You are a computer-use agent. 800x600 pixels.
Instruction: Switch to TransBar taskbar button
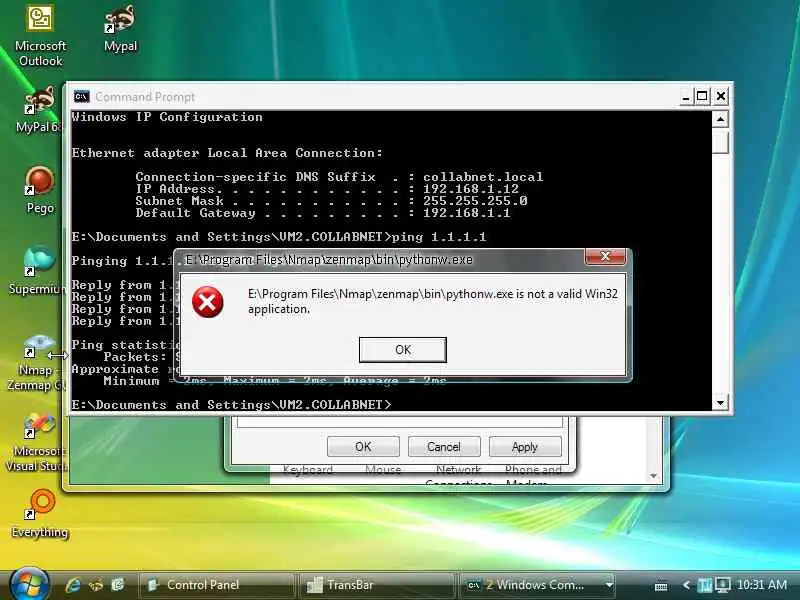[x=377, y=585]
